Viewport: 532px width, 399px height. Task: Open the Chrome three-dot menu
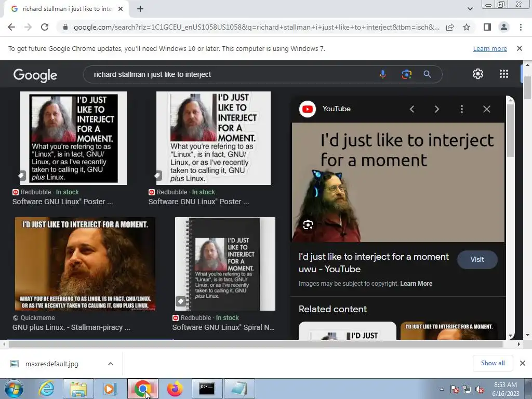521,27
